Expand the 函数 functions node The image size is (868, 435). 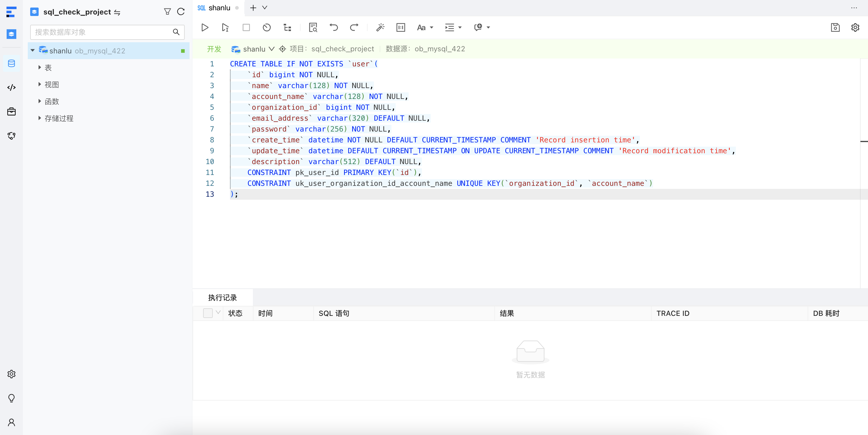40,101
